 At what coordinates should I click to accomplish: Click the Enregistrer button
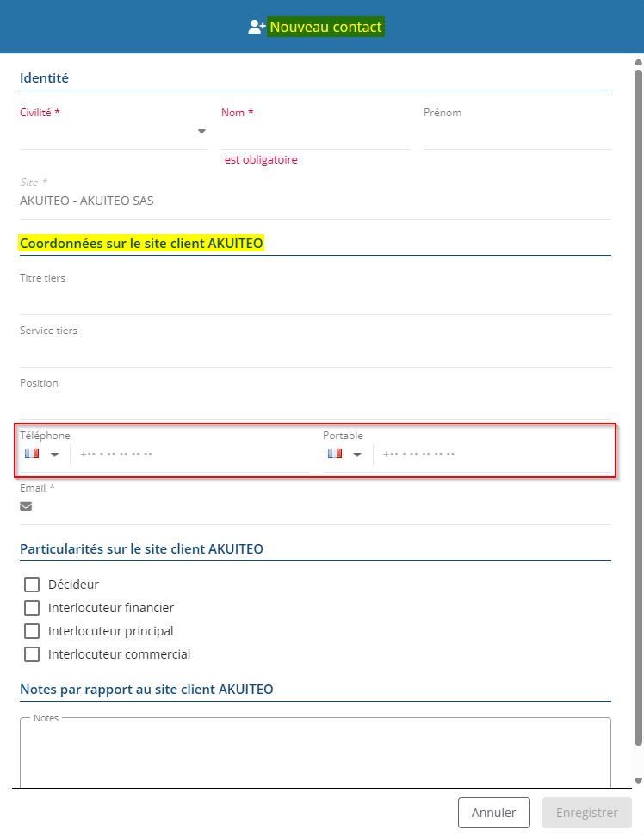tap(586, 813)
